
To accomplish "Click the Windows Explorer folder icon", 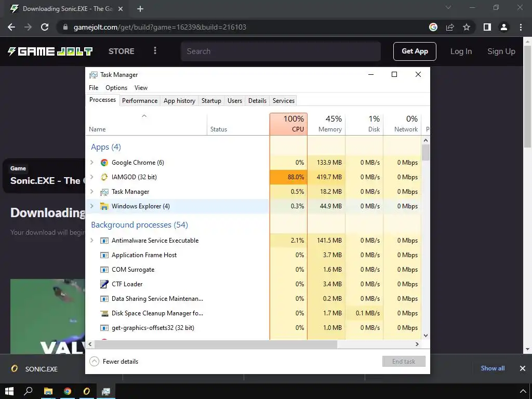I will pos(104,206).
